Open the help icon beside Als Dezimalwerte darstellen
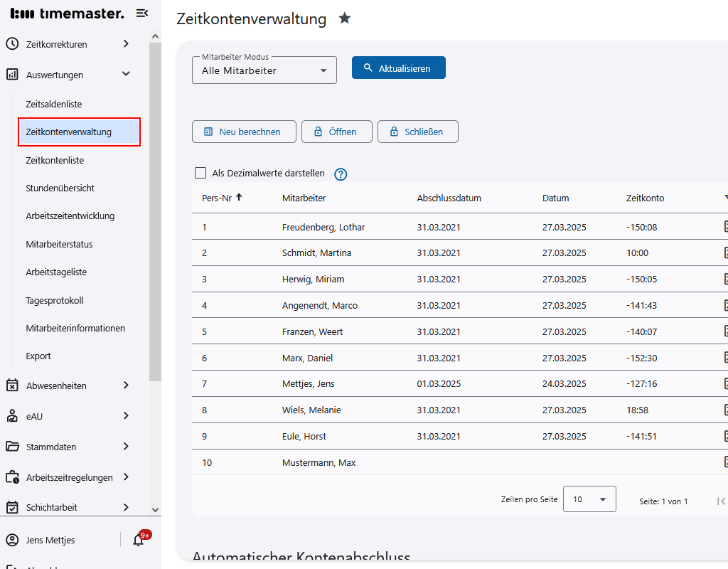This screenshot has height=569, width=728. tap(340, 174)
